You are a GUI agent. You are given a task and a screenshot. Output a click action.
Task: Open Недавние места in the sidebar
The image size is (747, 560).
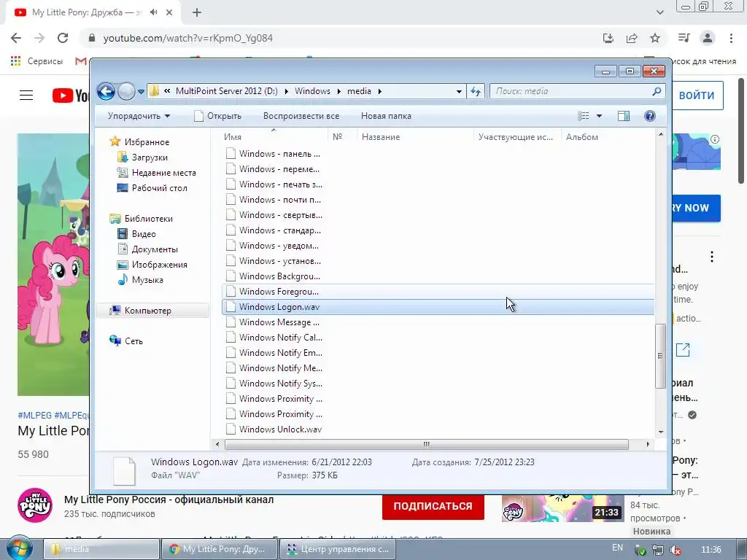point(164,172)
